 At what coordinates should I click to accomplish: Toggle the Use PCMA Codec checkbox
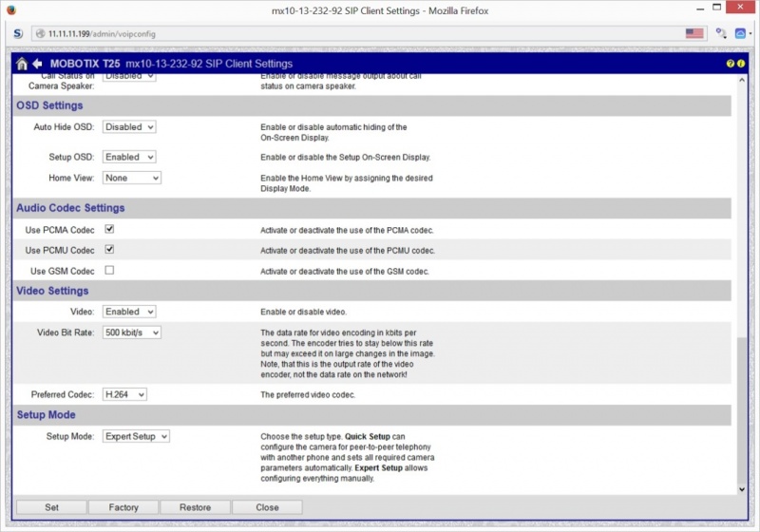click(x=109, y=229)
